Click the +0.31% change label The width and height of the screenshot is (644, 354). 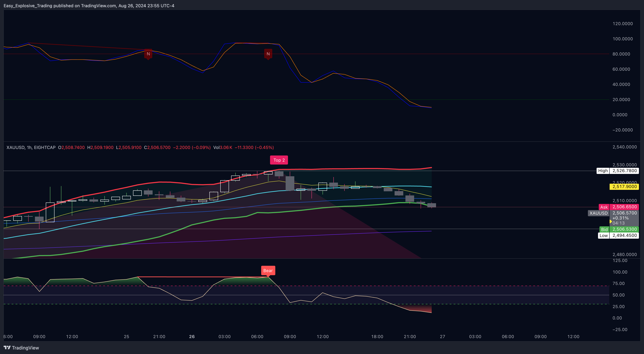[620, 218]
